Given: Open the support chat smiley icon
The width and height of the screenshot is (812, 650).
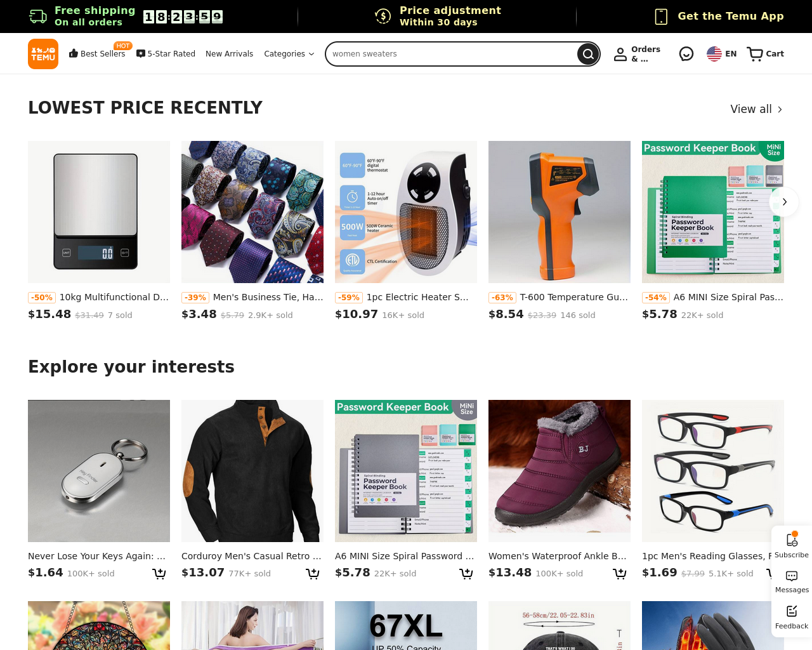Looking at the screenshot, I should tap(686, 54).
